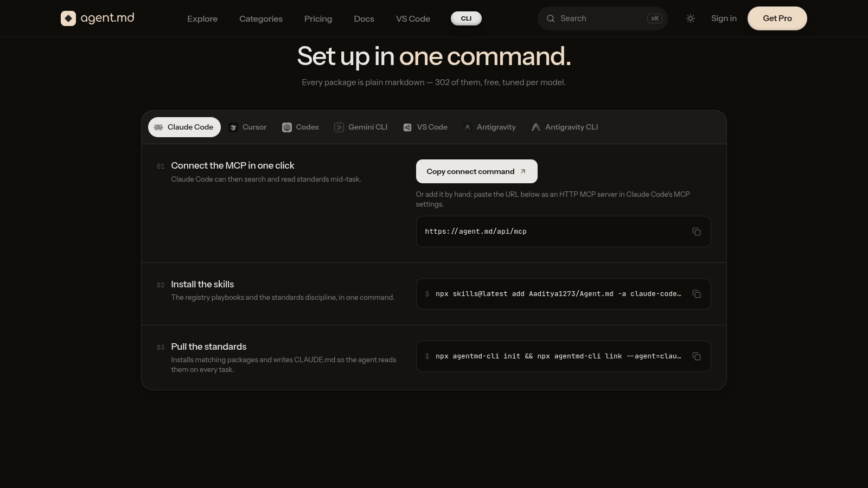The width and height of the screenshot is (868, 488).
Task: Toggle the light/dark theme sun icon
Action: pos(691,18)
